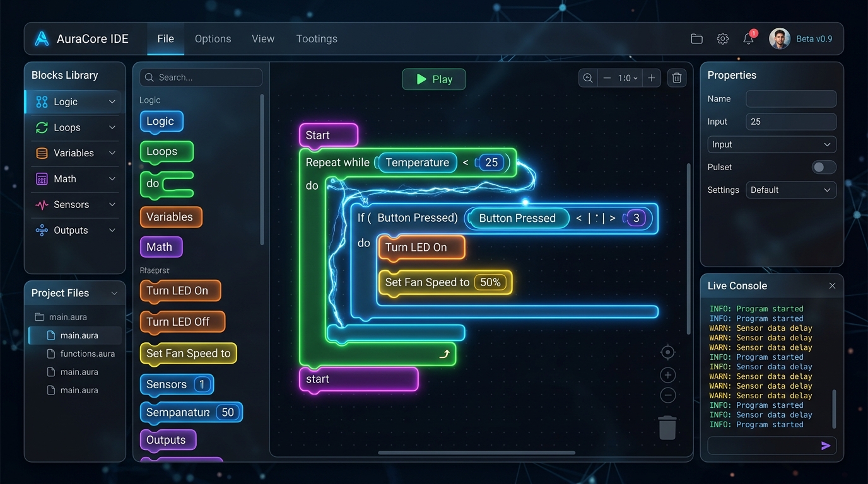
Task: Open the View menu
Action: pos(263,38)
